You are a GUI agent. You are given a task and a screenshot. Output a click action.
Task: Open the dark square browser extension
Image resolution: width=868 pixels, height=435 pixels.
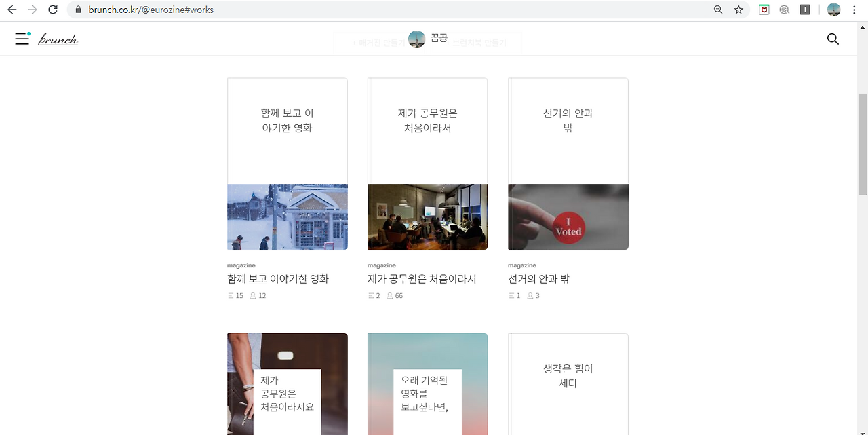point(805,10)
